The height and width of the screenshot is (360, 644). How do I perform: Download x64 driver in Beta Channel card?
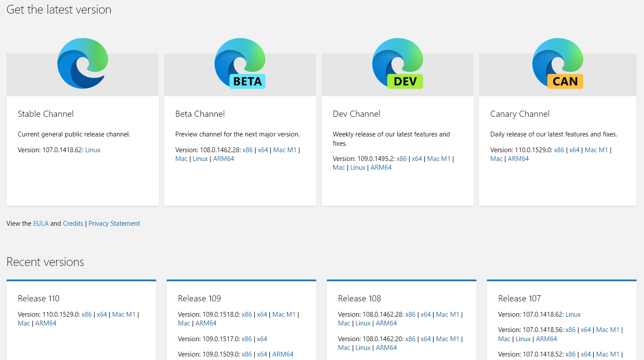pos(263,150)
